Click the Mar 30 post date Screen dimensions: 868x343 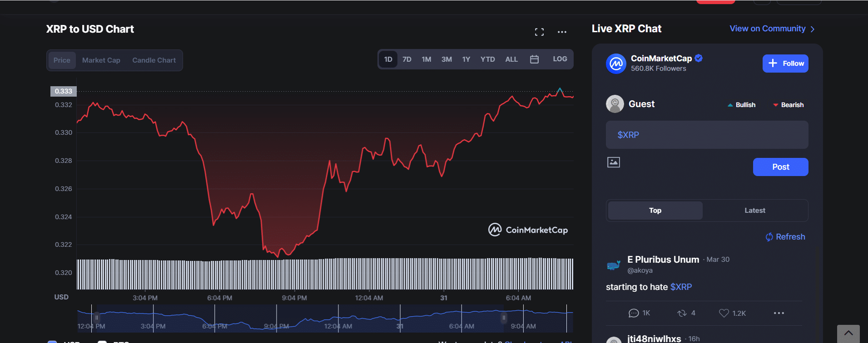(x=718, y=260)
